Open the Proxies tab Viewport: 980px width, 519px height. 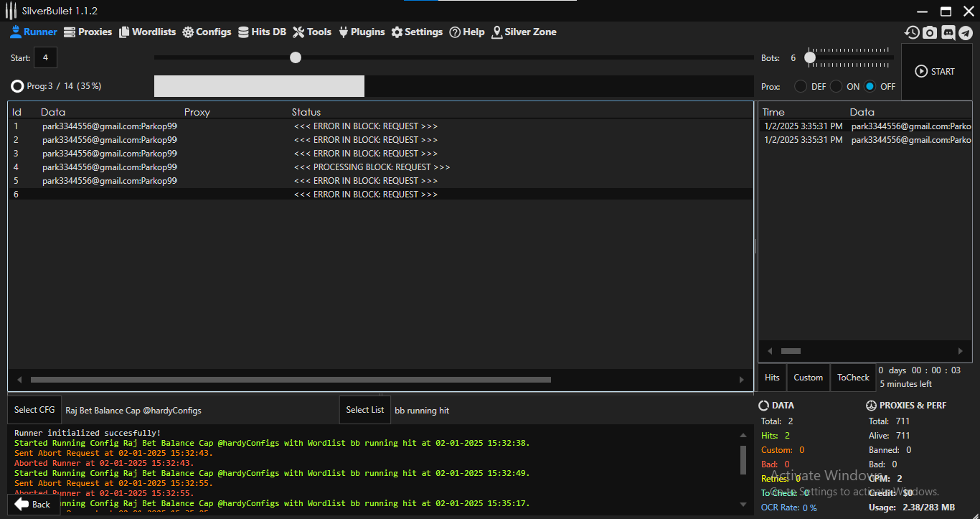coord(88,32)
